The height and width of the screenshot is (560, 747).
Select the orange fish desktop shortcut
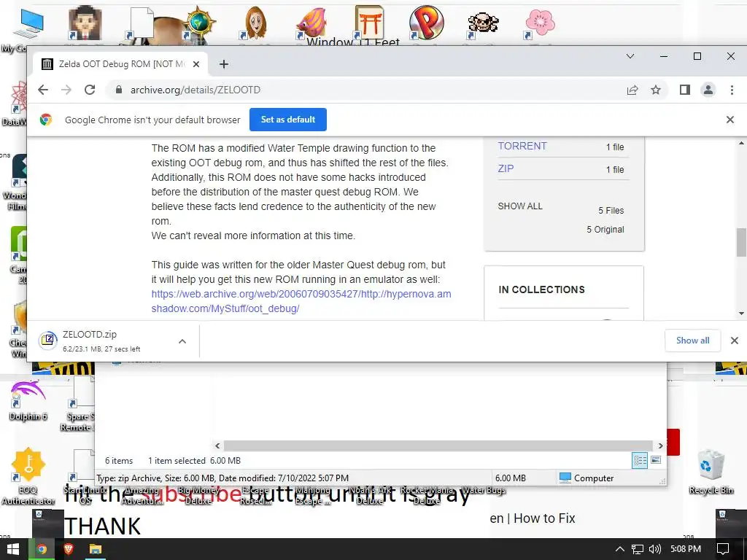tap(311, 23)
